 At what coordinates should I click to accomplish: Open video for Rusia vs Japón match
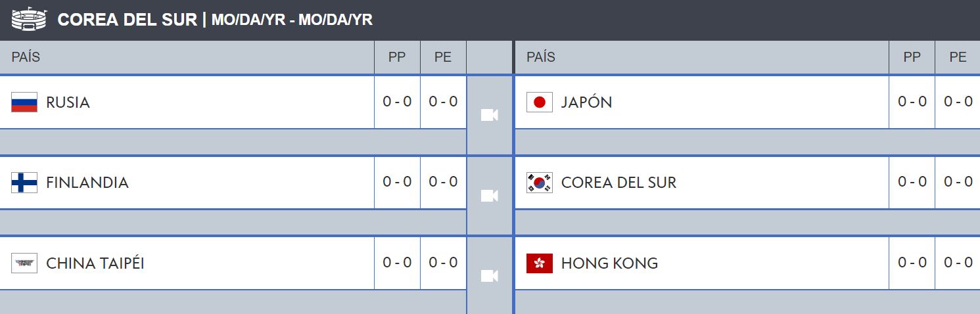coord(490,116)
